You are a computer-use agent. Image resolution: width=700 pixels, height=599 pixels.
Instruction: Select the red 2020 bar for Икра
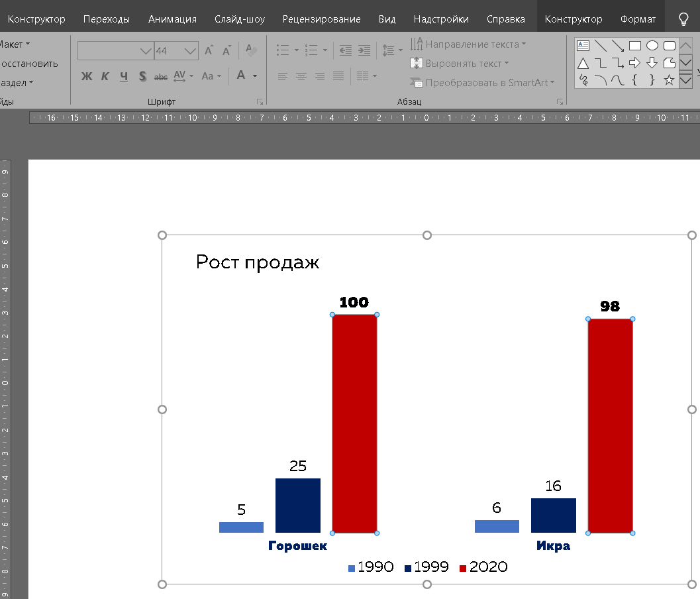(611, 425)
